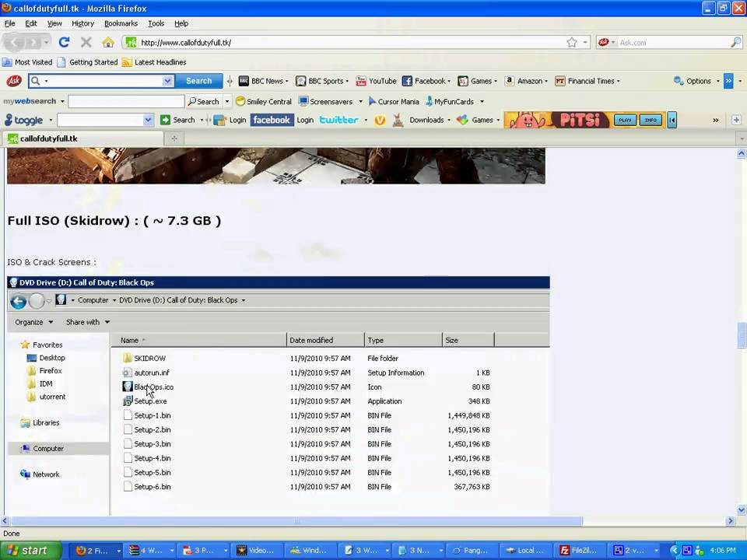Click the SKIDROW folder icon
The image size is (747, 560).
(127, 358)
